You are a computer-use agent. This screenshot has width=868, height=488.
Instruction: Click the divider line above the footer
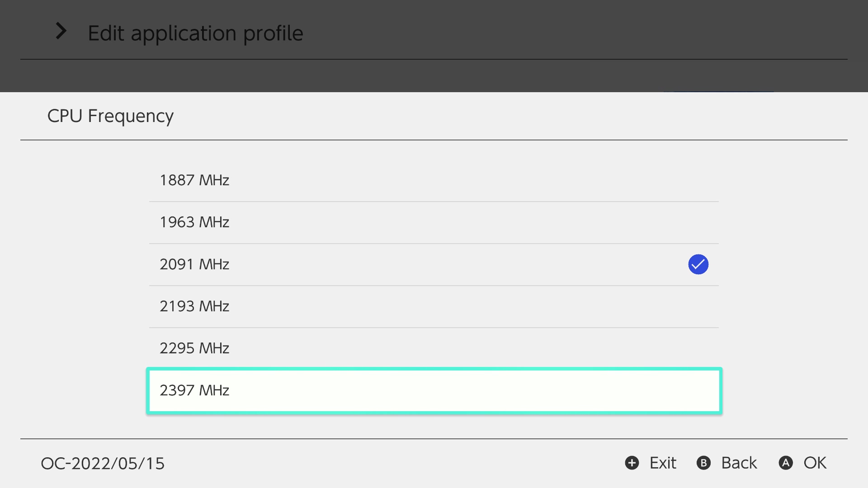[434, 439]
